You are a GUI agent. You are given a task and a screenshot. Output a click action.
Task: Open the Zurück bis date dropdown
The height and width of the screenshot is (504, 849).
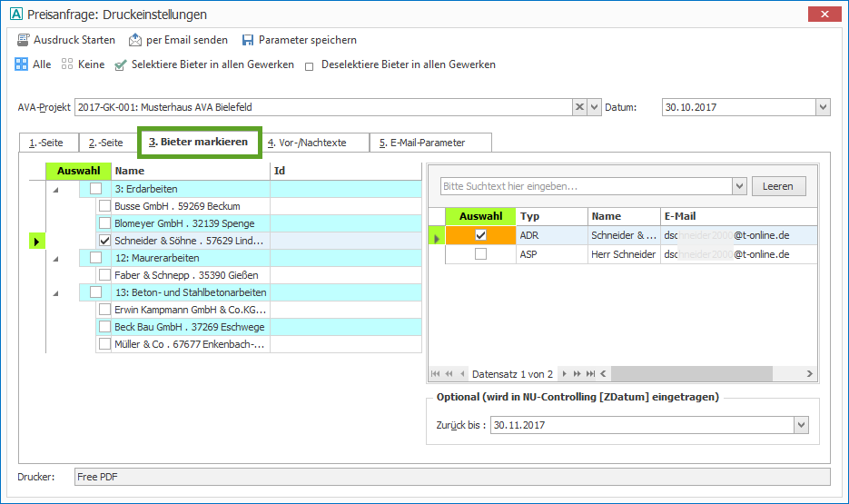coord(800,425)
